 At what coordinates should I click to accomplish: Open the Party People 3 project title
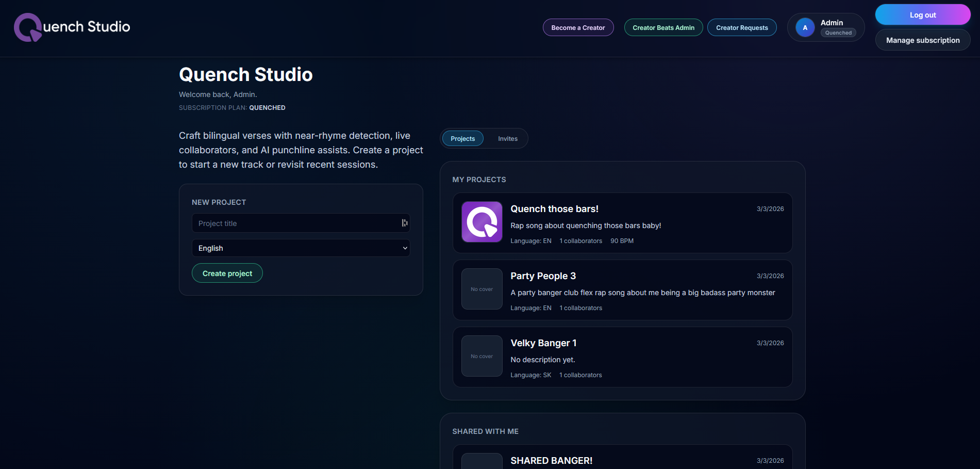click(543, 276)
